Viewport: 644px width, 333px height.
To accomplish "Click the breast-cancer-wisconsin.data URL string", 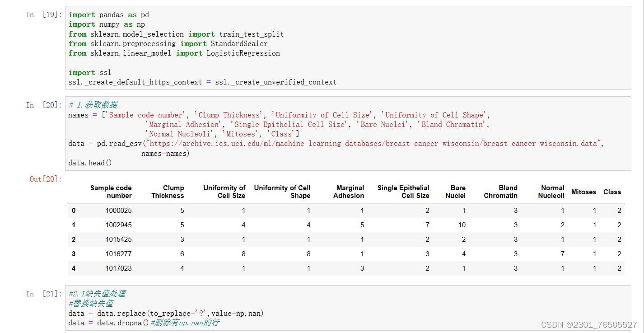I will 373,144.
